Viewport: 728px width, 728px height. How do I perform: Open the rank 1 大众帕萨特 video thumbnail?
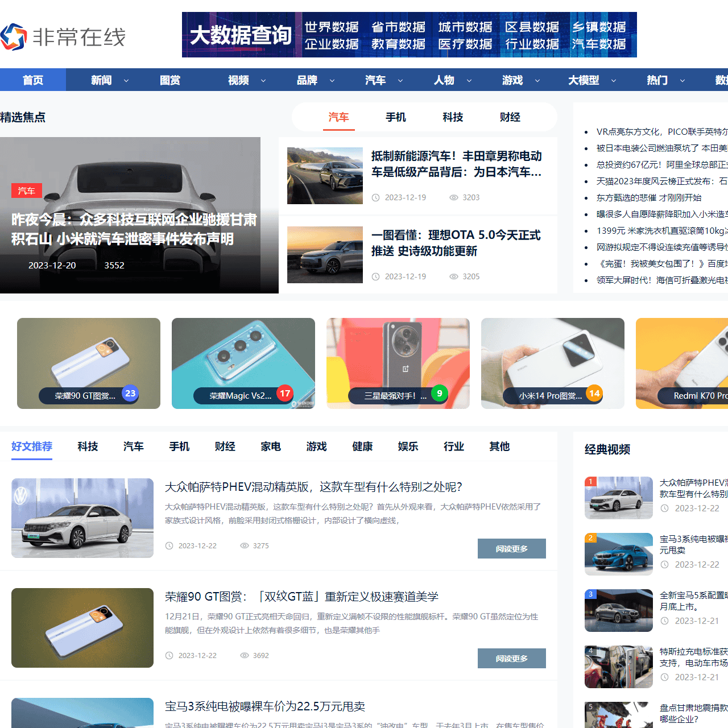tap(619, 498)
